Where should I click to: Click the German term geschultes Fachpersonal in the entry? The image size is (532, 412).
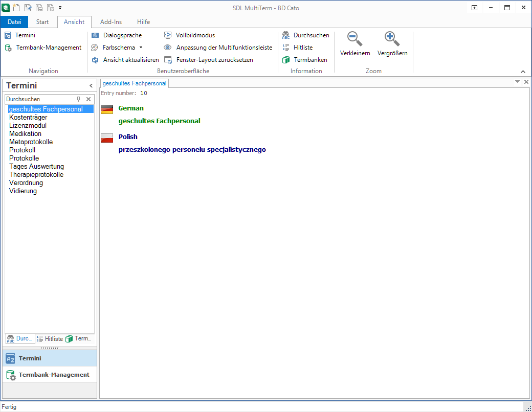[x=160, y=121]
